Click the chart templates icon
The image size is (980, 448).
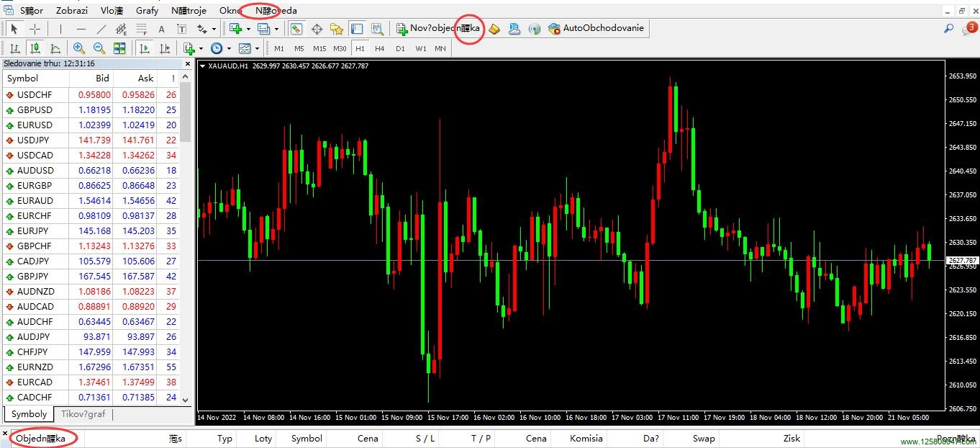[x=245, y=48]
